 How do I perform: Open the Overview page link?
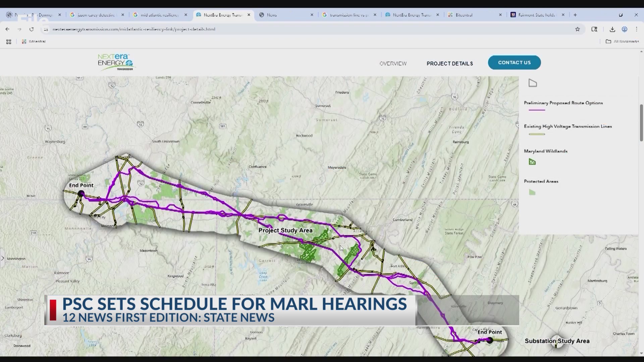pyautogui.click(x=393, y=63)
